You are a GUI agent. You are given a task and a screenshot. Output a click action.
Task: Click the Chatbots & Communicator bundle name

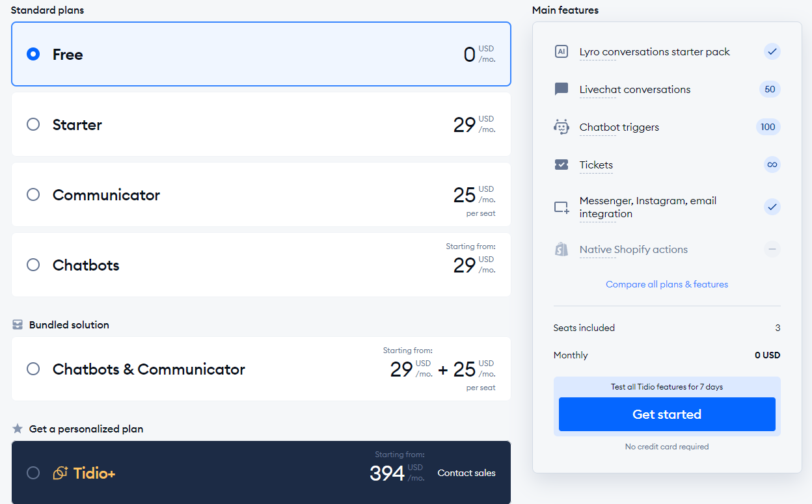[149, 369]
